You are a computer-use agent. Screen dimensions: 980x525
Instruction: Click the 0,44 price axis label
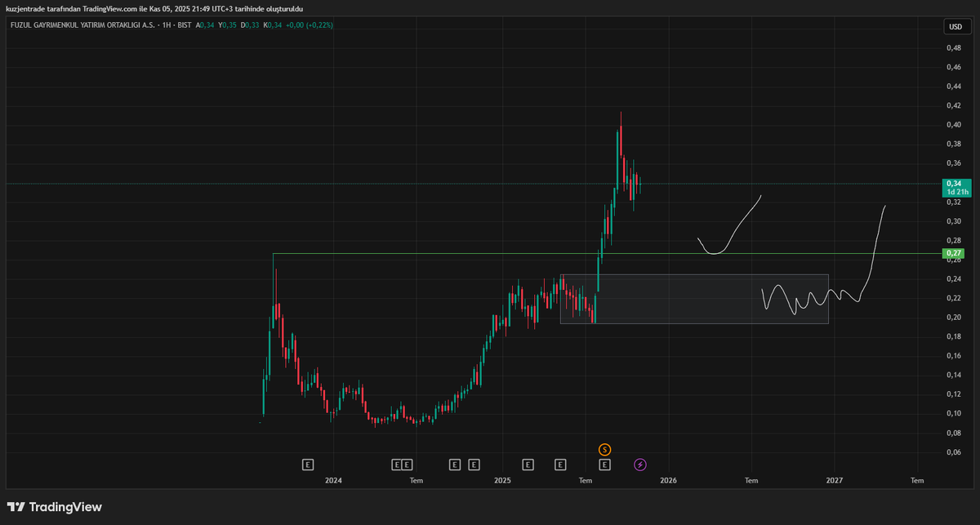953,87
